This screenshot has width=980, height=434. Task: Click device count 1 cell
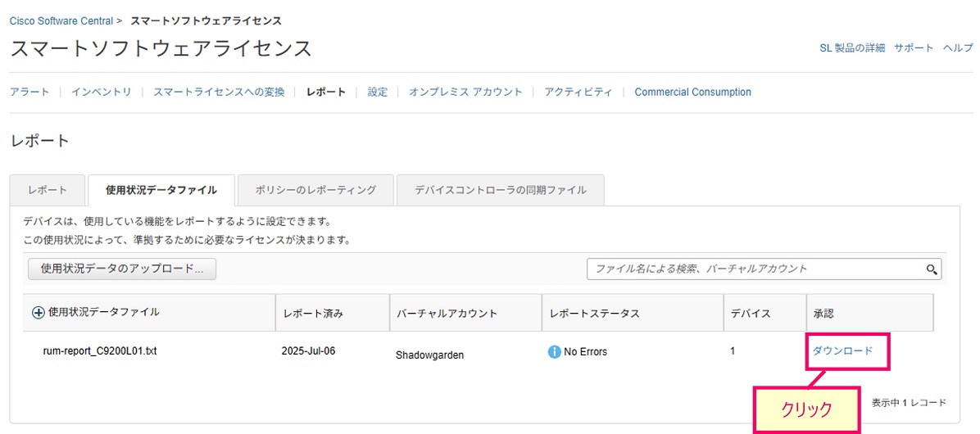point(732,351)
